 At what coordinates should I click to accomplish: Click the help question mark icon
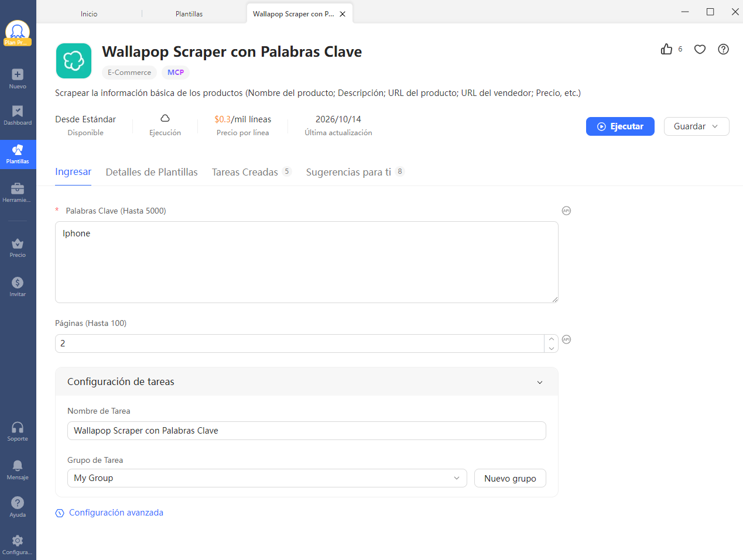pyautogui.click(x=724, y=49)
